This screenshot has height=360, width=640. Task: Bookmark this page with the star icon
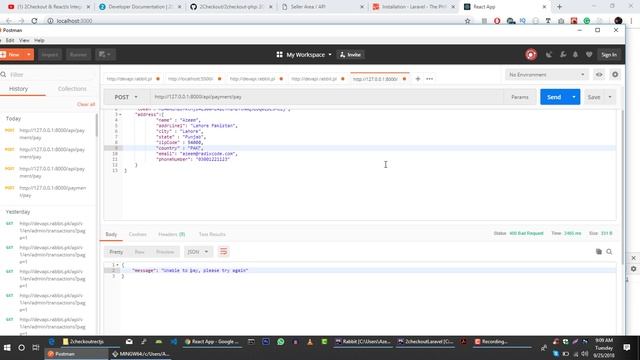point(468,21)
